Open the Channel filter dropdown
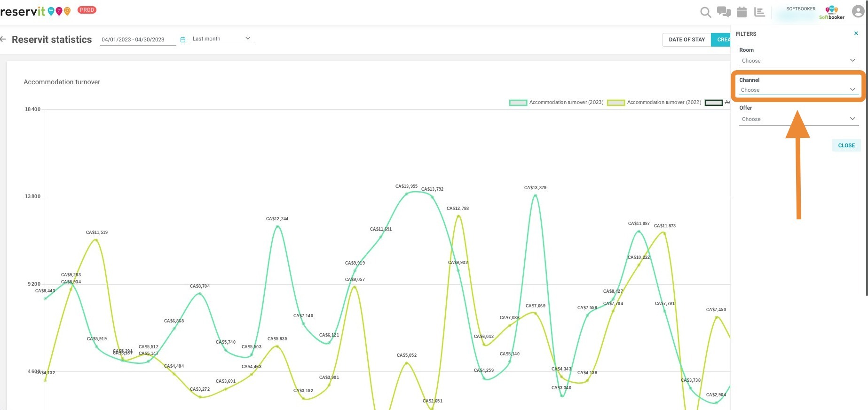The height and width of the screenshot is (410, 868). (x=799, y=90)
